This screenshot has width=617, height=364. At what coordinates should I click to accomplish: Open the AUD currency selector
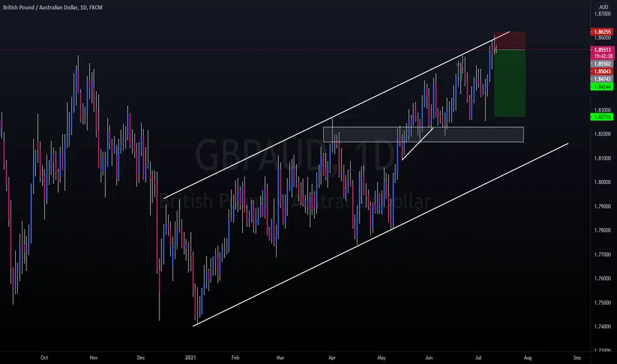click(x=603, y=7)
